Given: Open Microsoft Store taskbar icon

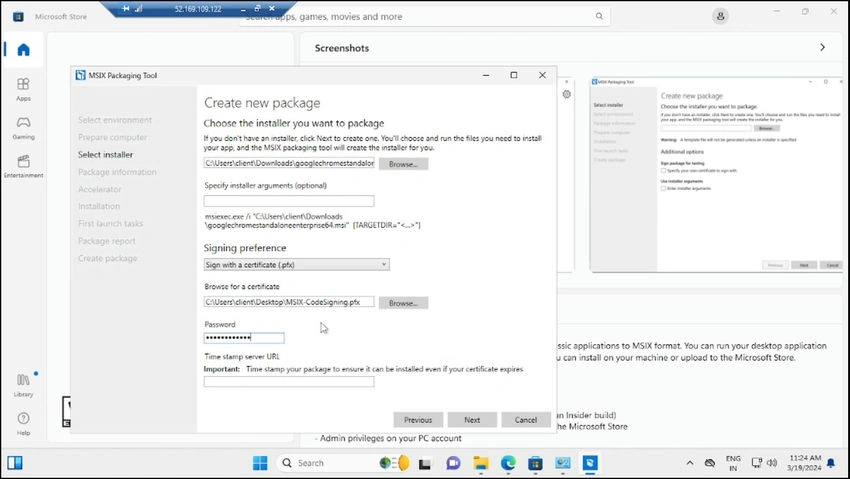Looking at the screenshot, I should 535,463.
